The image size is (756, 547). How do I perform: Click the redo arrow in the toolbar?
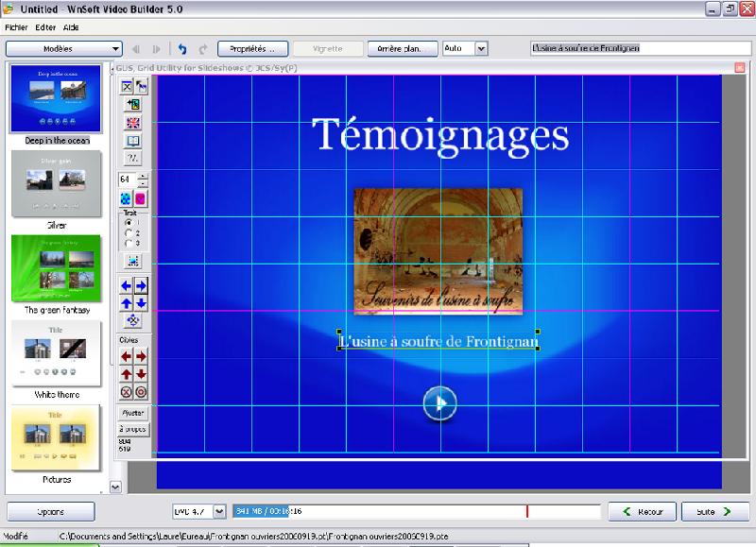click(203, 49)
